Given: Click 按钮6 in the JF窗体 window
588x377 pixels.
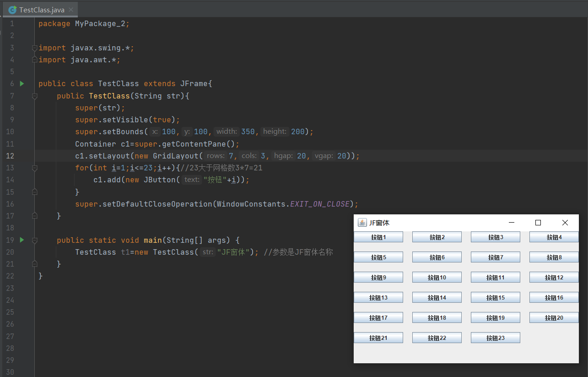Looking at the screenshot, I should [437, 257].
